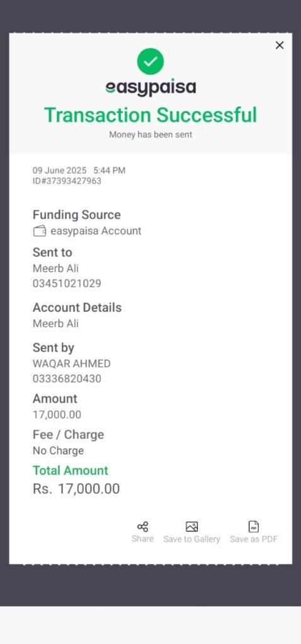Tap the Rs. 17,000.00 total amount
Viewport: 301px width, 644px height.
pyautogui.click(x=76, y=489)
